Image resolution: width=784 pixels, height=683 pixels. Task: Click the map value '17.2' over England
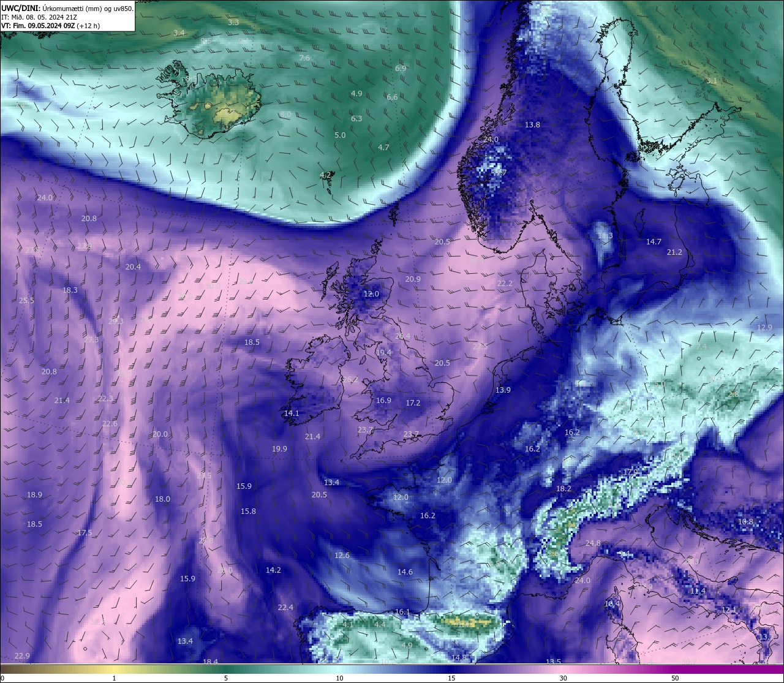click(413, 403)
